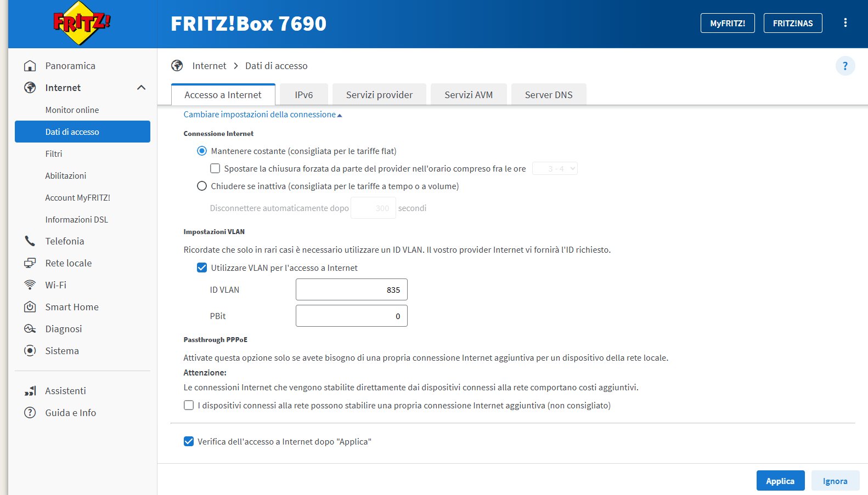The width and height of the screenshot is (868, 495).
Task: Toggle Spostare la chiusura forzata checkbox
Action: pos(215,168)
